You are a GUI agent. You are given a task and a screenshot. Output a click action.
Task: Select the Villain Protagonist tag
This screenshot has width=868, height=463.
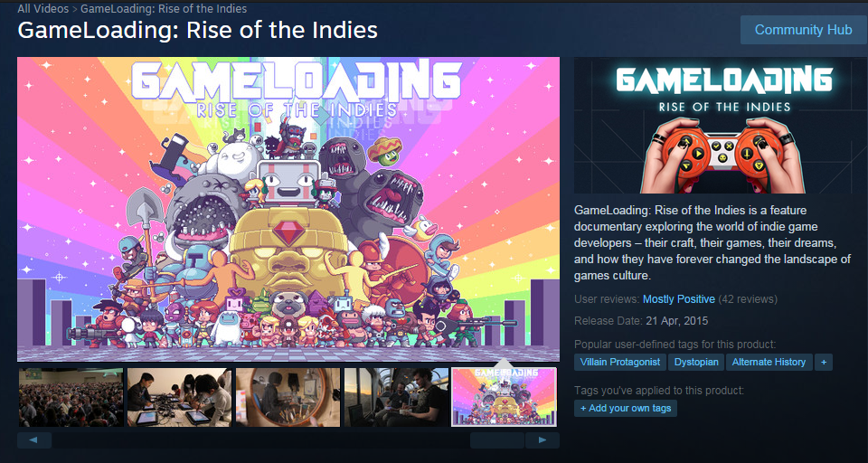(620, 363)
